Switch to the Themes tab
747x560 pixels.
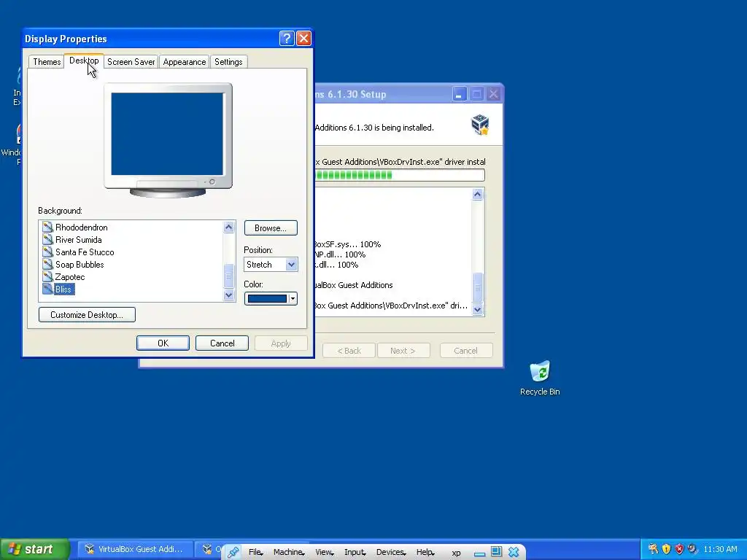[47, 62]
